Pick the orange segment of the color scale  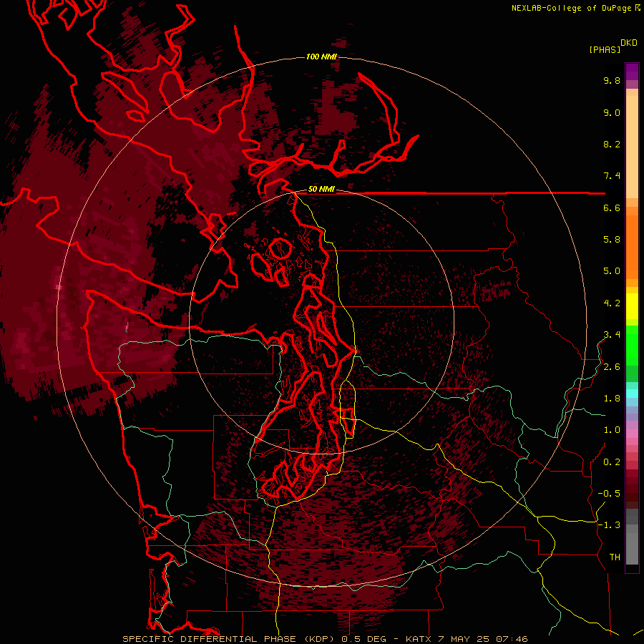tap(632, 246)
